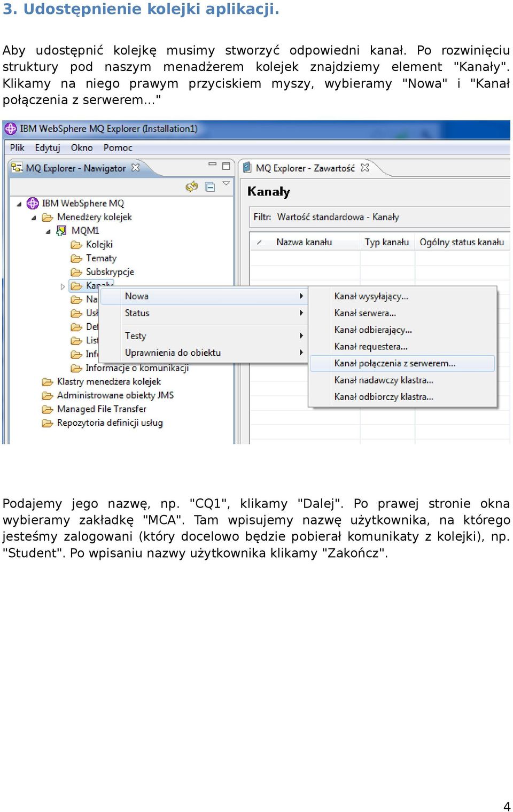Close the MQ Explorer - Nawigator tab
Screen dimensions: 513x812
tap(135, 167)
